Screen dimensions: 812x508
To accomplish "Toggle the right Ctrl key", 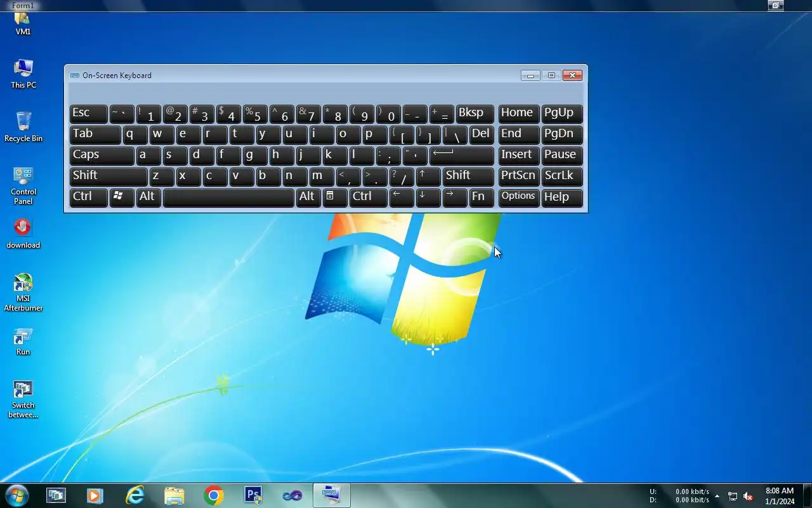I will (368, 197).
